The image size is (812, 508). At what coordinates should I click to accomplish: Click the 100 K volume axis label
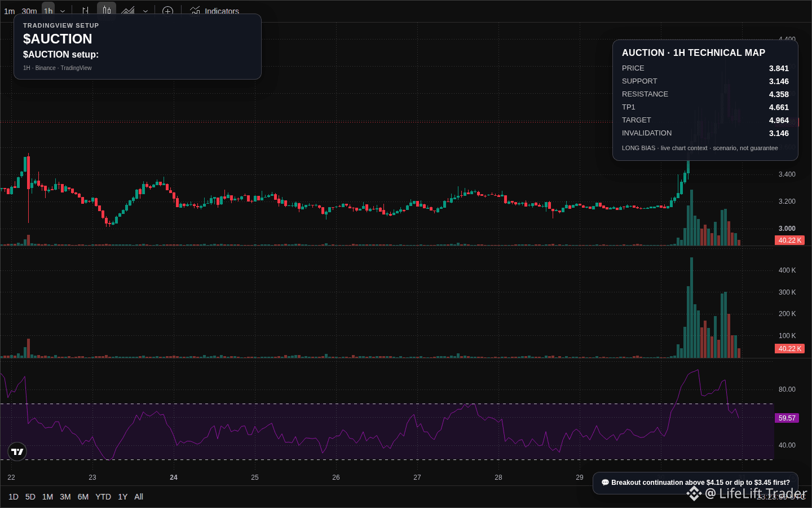[x=787, y=336]
